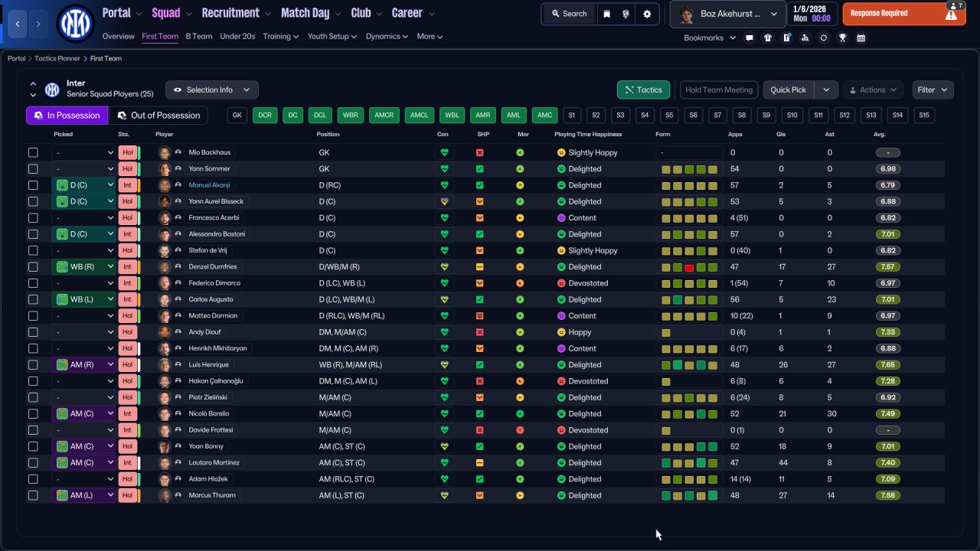
Task: Check the box for Marcus Thuram
Action: point(33,495)
